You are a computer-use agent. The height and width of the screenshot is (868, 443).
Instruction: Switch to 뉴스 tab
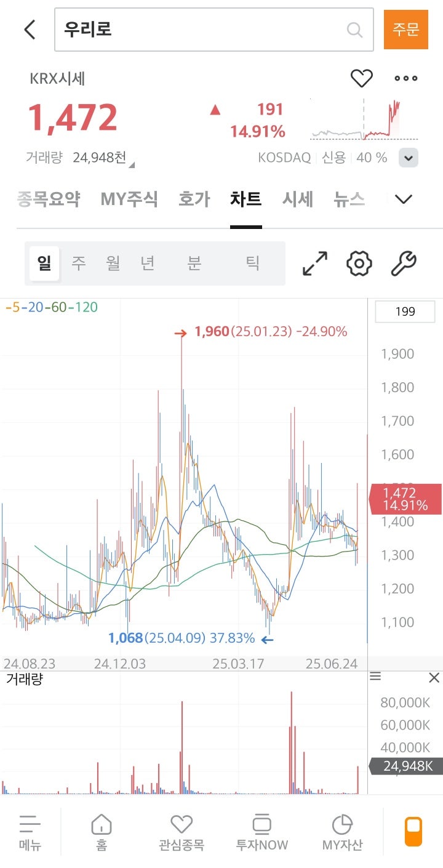click(x=349, y=199)
